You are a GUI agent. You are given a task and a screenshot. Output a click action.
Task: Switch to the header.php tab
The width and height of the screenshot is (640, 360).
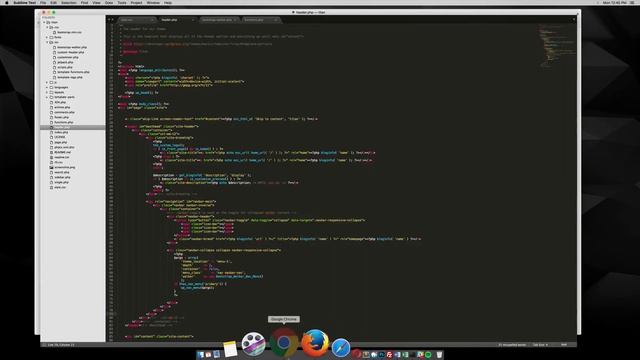tap(176, 20)
